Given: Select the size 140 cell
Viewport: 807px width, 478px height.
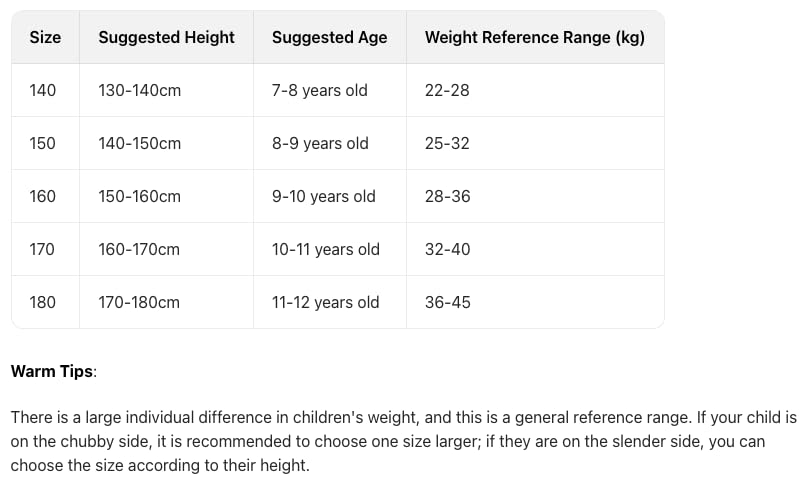Looking at the screenshot, I should (x=43, y=91).
